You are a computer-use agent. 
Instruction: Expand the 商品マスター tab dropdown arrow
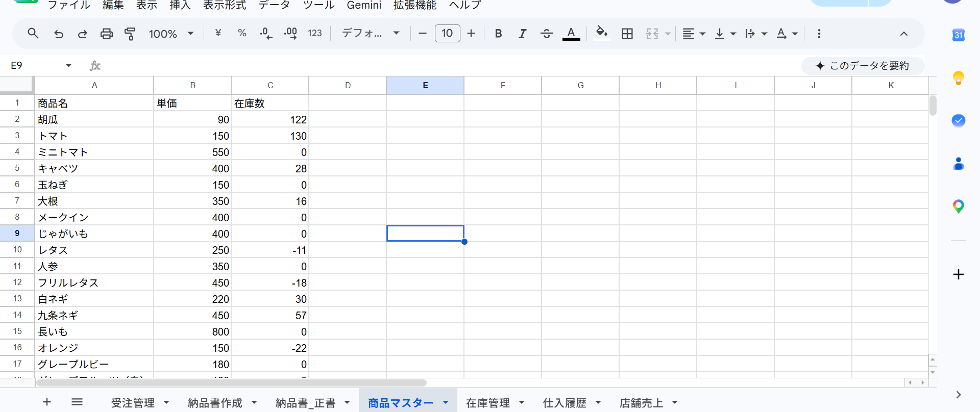tap(446, 402)
